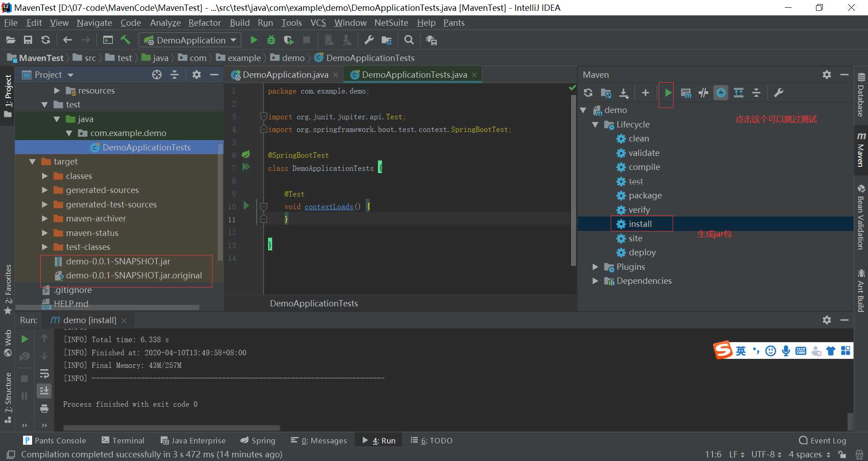
Task: Expand the generated-sources folder
Action: tap(44, 190)
